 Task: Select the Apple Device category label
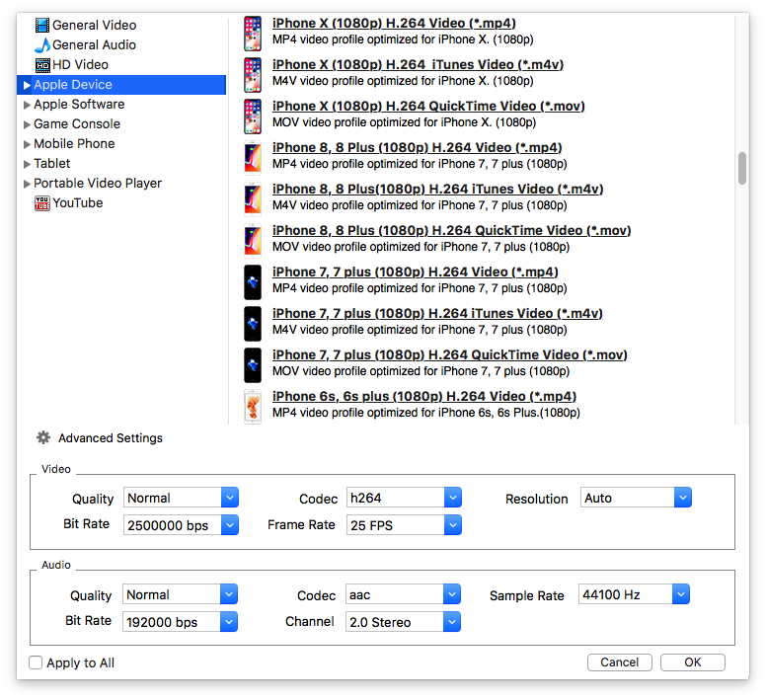coord(73,85)
